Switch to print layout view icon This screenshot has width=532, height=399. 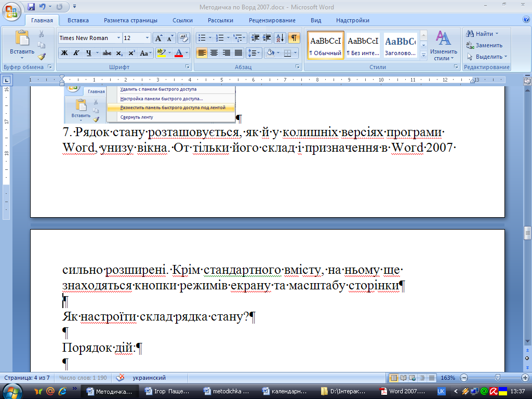point(394,378)
